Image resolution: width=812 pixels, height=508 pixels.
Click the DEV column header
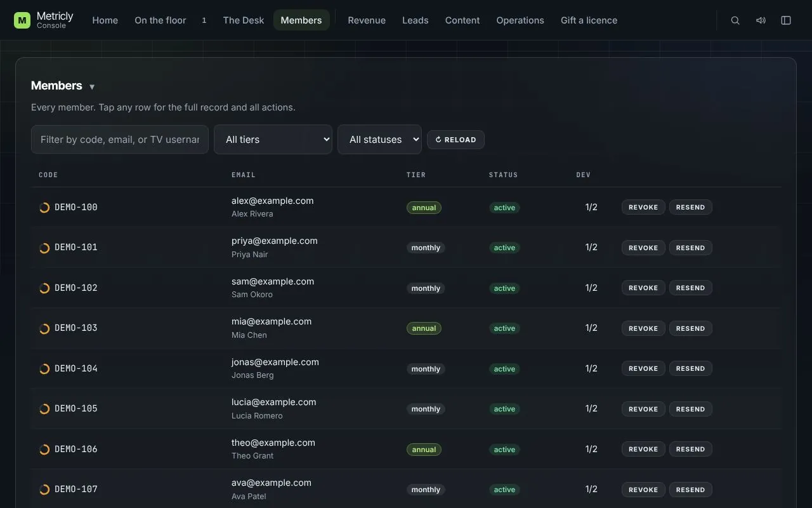point(584,175)
